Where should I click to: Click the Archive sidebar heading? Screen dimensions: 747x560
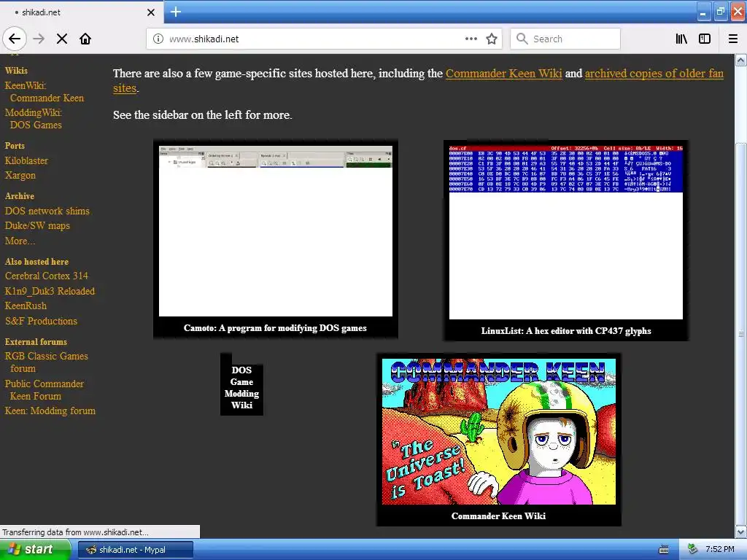[20, 196]
